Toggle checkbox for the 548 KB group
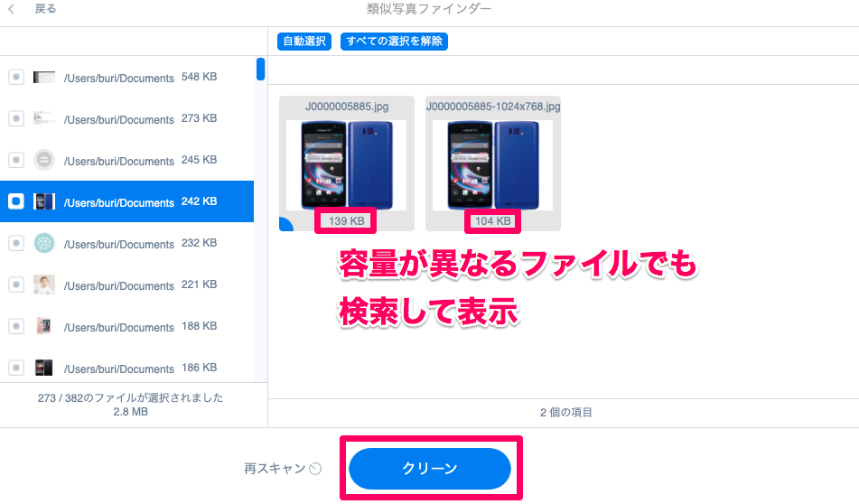Viewport: 859px width, 504px height. pyautogui.click(x=16, y=78)
